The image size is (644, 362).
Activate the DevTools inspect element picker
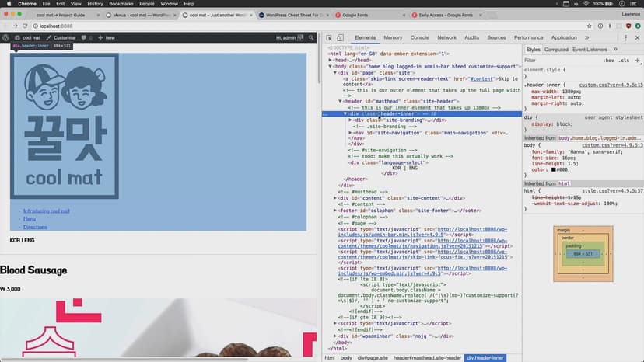point(329,37)
